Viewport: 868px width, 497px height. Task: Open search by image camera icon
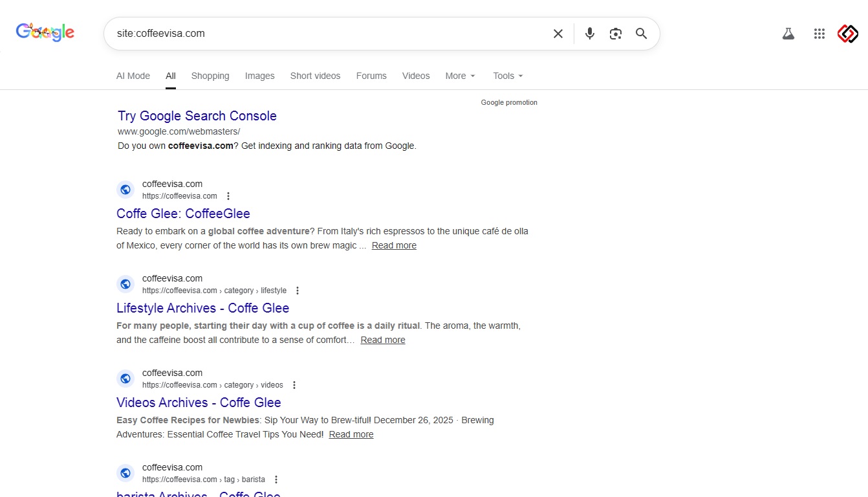click(x=615, y=34)
